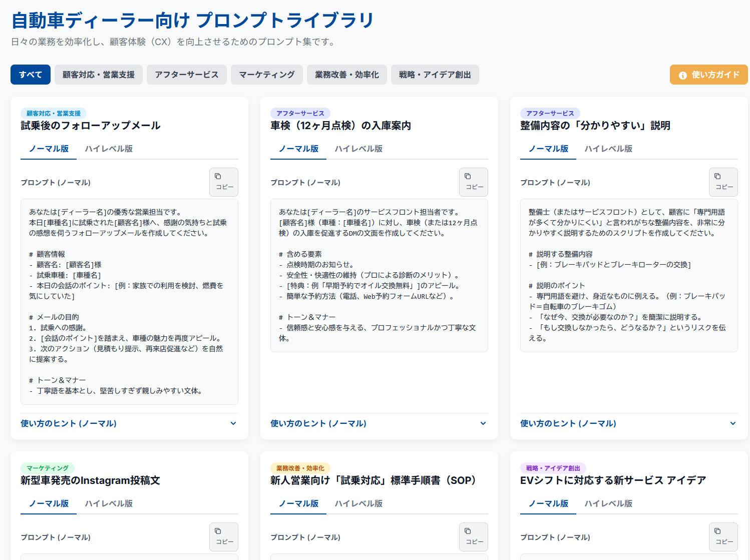Select ノーマル版 tab on EVシフト card
The height and width of the screenshot is (560, 750).
point(548,503)
